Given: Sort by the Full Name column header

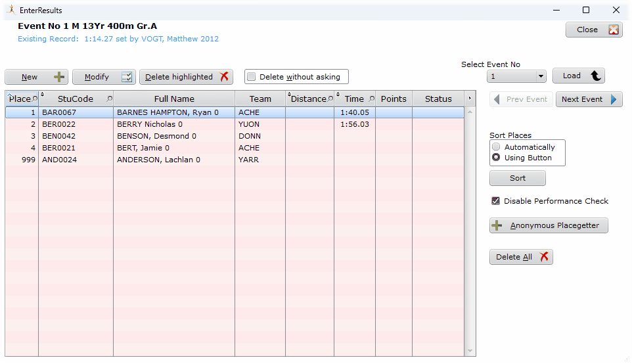Looking at the screenshot, I should 174,99.
